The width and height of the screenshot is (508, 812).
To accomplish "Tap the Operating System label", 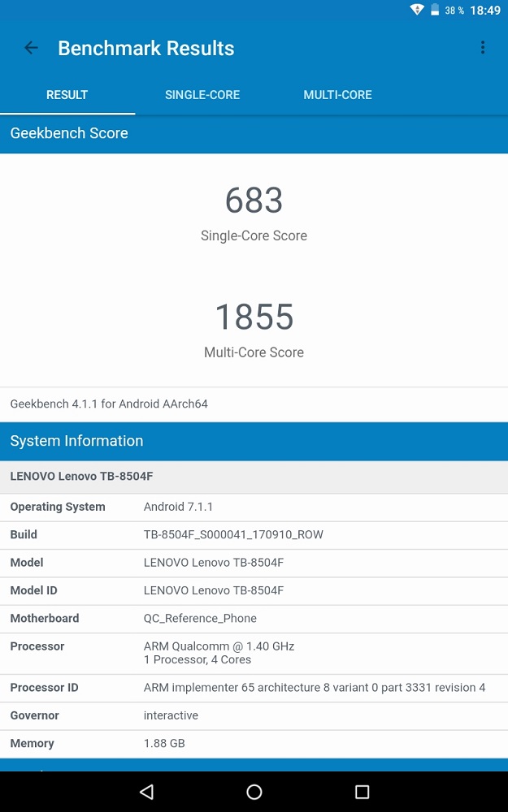I will click(x=58, y=507).
